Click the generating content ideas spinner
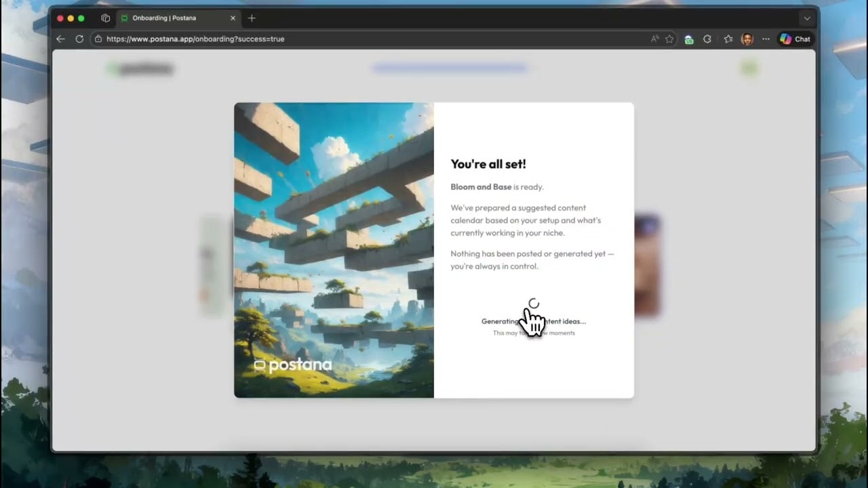This screenshot has width=868, height=488. [x=533, y=304]
